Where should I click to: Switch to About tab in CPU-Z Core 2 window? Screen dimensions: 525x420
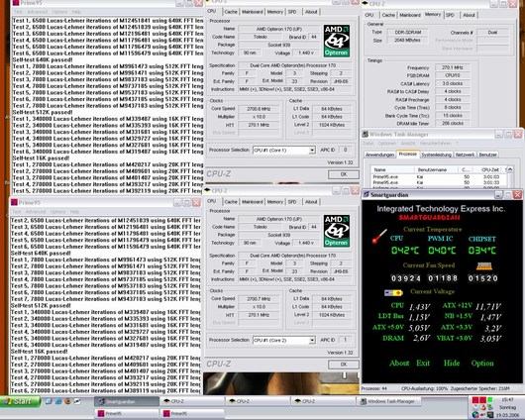tap(311, 202)
